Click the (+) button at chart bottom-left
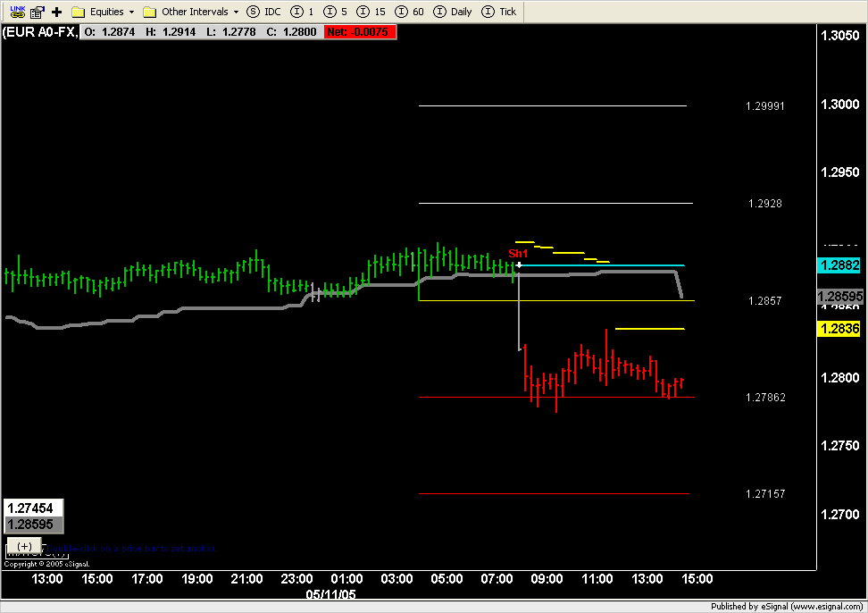 [x=24, y=545]
